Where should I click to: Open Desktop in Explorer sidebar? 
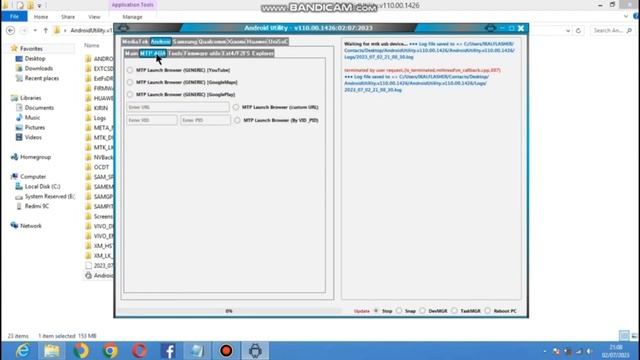[35, 58]
